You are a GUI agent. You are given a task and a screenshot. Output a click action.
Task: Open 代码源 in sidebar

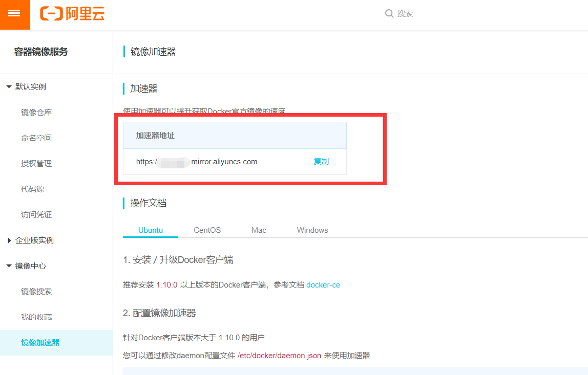(33, 189)
